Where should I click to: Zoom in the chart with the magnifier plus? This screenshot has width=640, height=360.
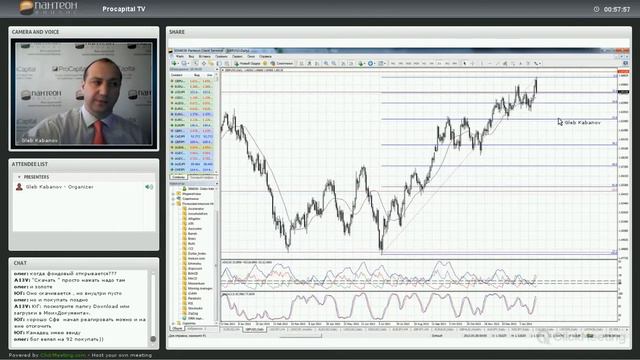tap(326, 63)
